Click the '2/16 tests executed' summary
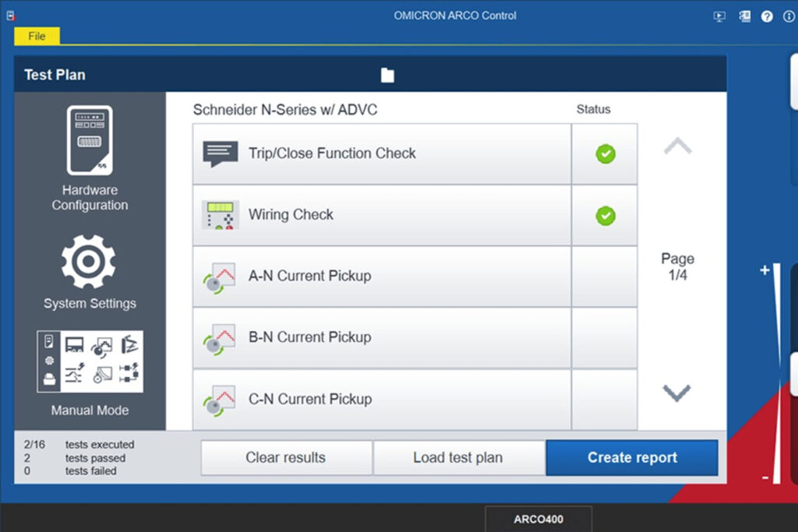Image resolution: width=798 pixels, height=532 pixels. pos(79,445)
